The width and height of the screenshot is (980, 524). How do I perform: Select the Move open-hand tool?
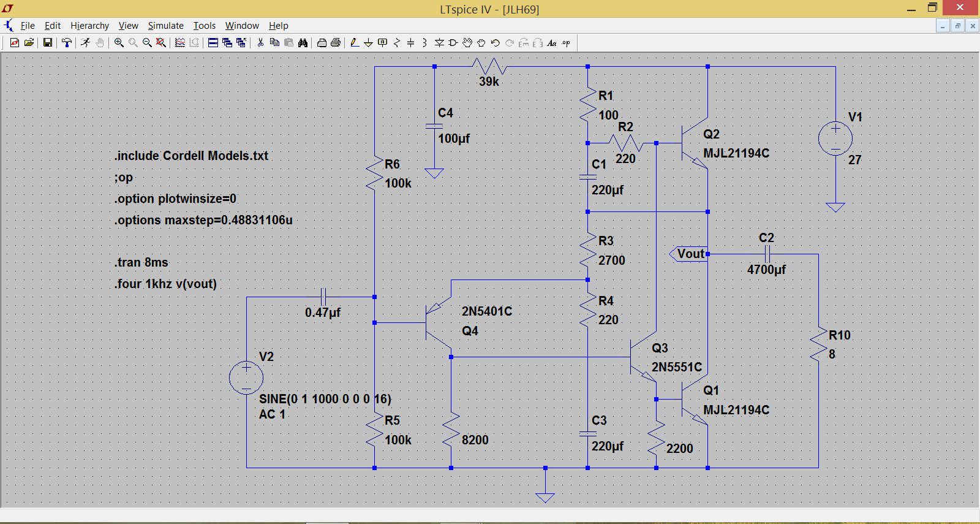point(467,42)
